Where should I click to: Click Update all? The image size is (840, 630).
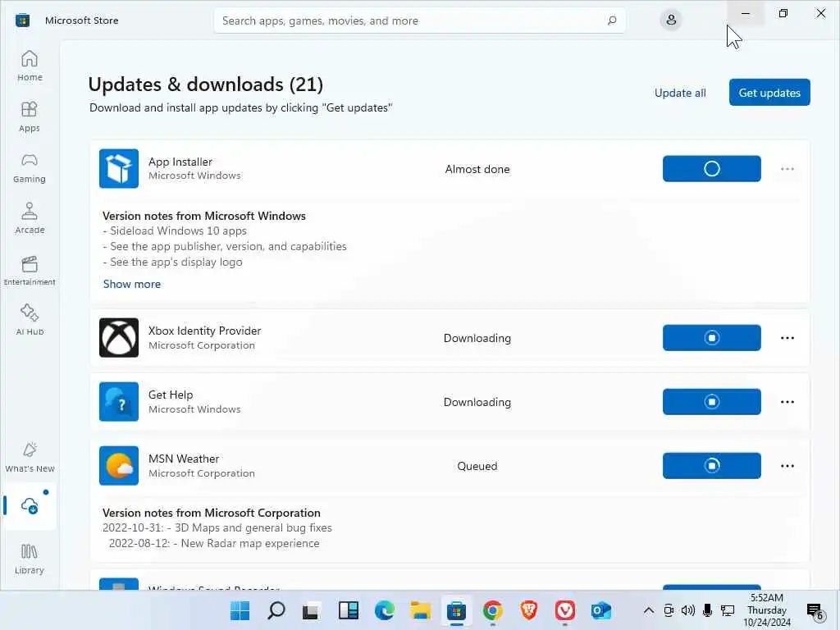(680, 93)
